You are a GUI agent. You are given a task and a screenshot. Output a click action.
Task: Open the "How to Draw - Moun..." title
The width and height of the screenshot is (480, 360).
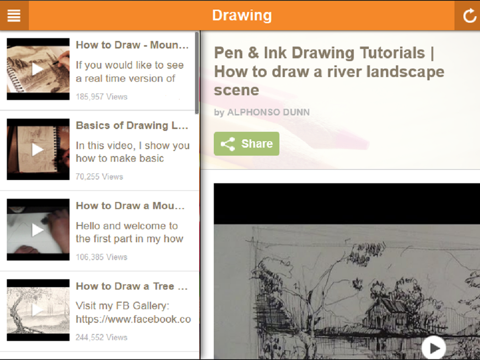132,45
